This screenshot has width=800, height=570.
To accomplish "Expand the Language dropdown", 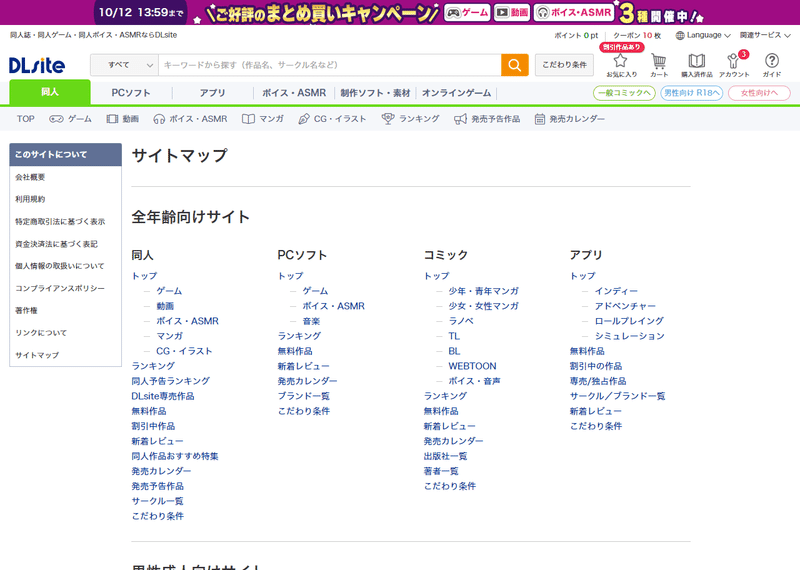I will coord(703,35).
